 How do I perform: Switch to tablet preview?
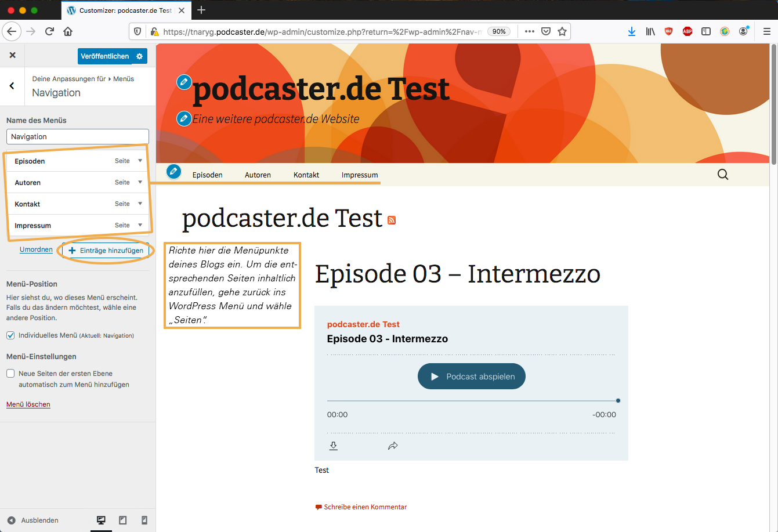(x=122, y=520)
